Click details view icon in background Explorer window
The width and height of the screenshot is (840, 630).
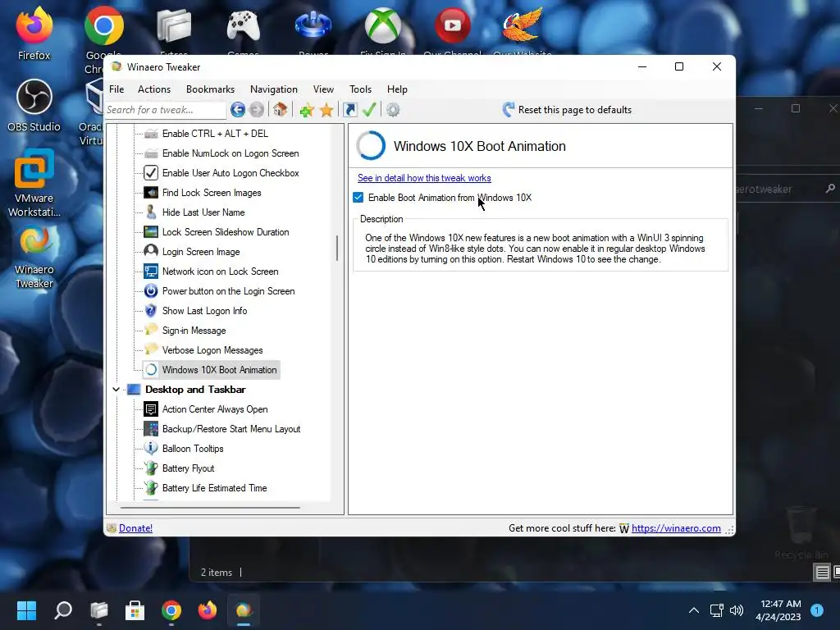(x=822, y=572)
